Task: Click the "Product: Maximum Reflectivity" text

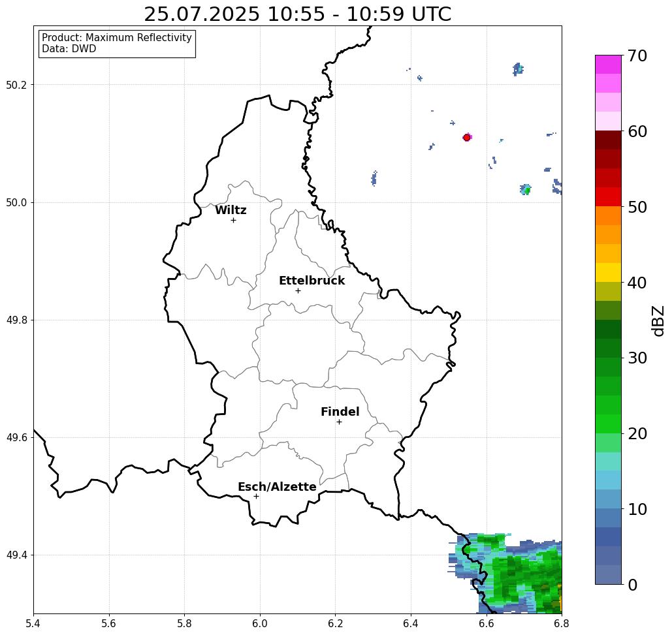Action: 116,38
